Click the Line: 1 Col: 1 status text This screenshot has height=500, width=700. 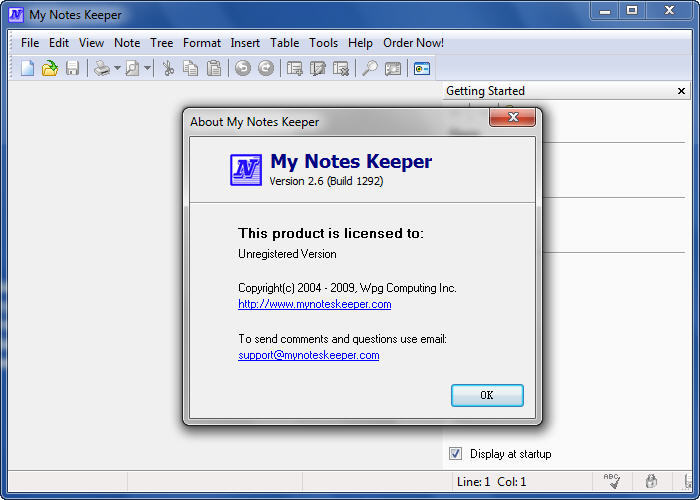coord(492,482)
